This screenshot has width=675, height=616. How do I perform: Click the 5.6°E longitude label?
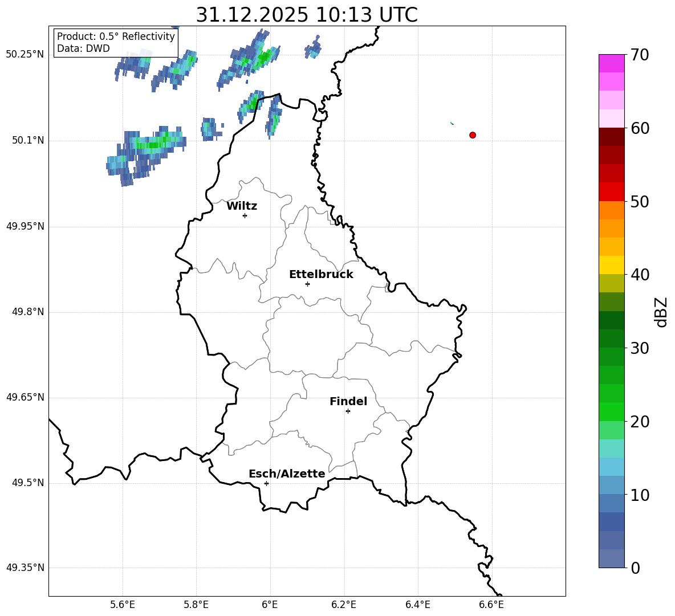[x=123, y=605]
